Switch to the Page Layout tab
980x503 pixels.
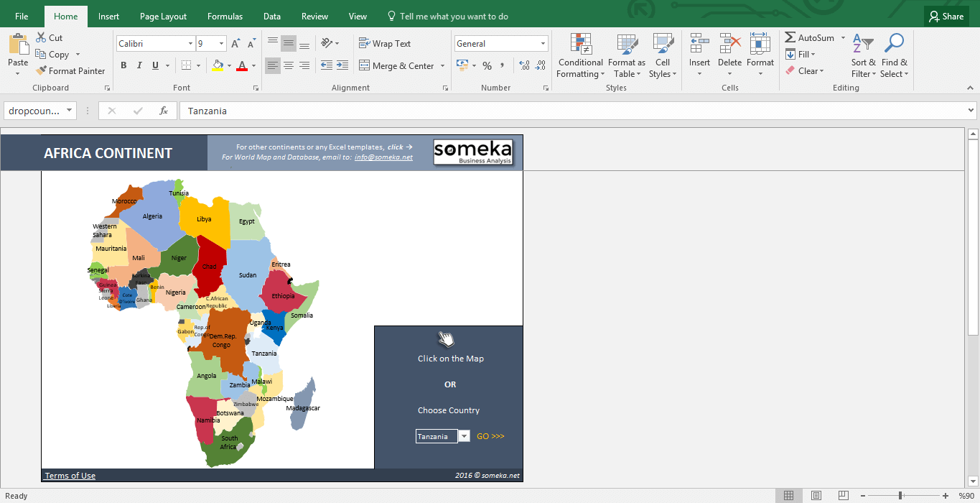pos(163,17)
